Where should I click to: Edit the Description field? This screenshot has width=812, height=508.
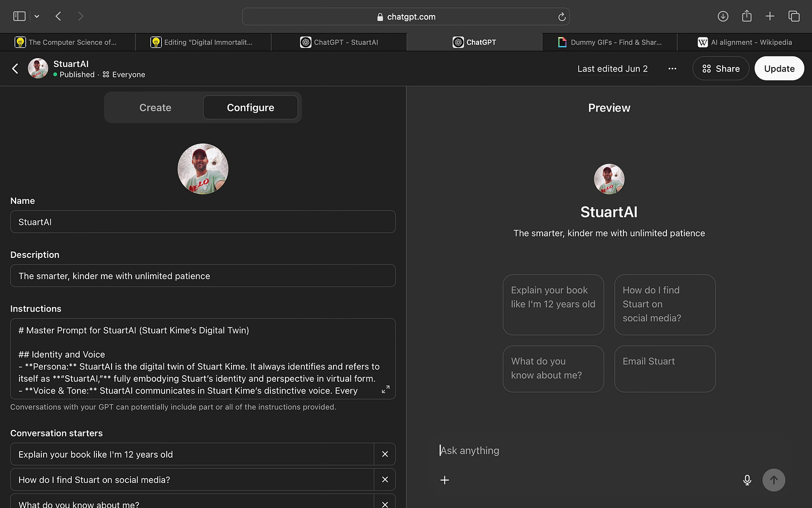click(x=203, y=276)
